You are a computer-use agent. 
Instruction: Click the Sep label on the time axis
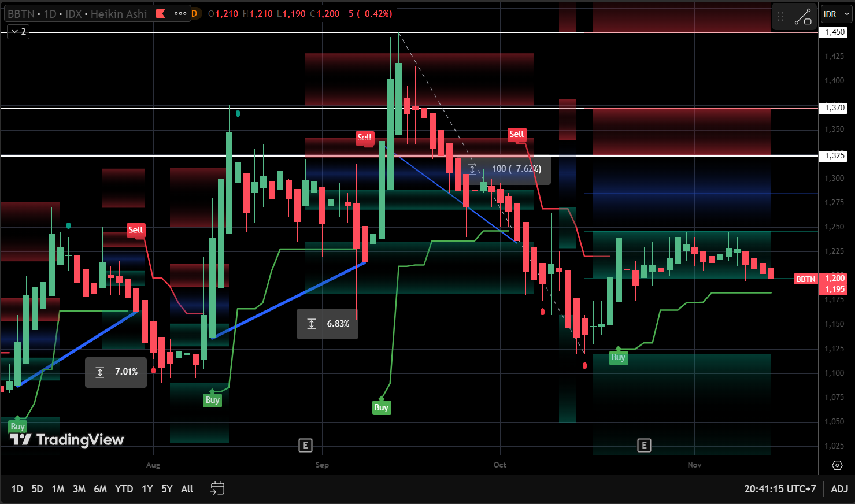coord(322,465)
